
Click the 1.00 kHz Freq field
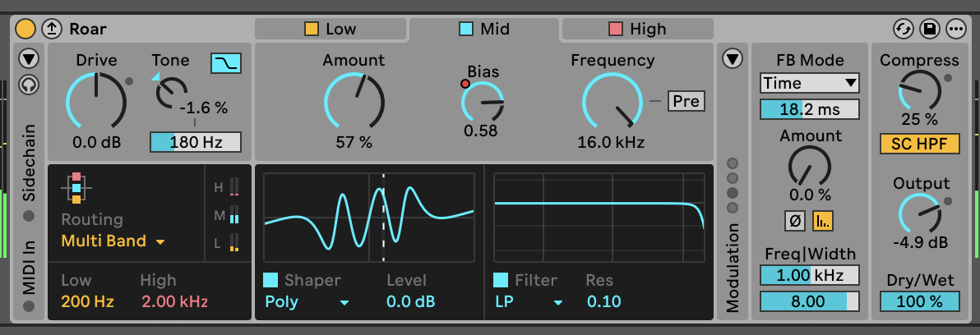810,275
